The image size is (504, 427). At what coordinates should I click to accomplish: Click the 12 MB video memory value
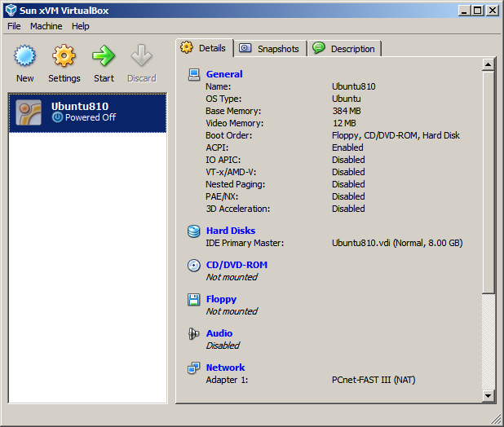(344, 123)
